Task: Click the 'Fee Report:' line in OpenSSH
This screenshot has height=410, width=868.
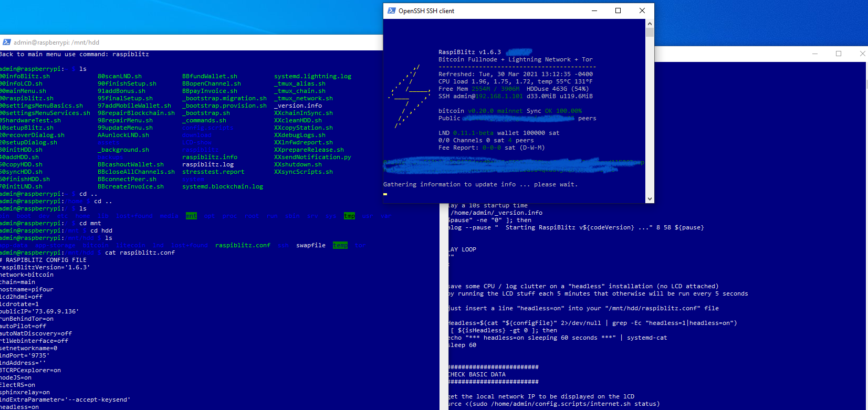Action: click(491, 148)
